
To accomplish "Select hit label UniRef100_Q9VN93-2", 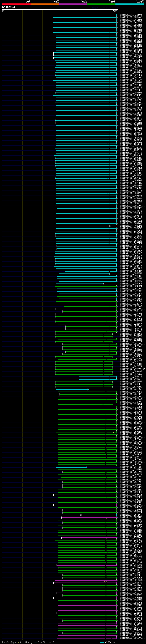I will click(x=132, y=369).
